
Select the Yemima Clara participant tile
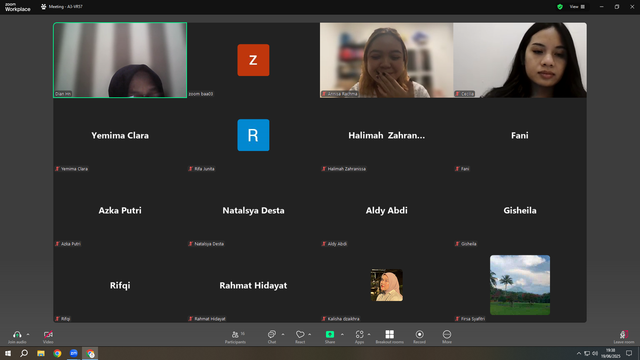coord(120,135)
